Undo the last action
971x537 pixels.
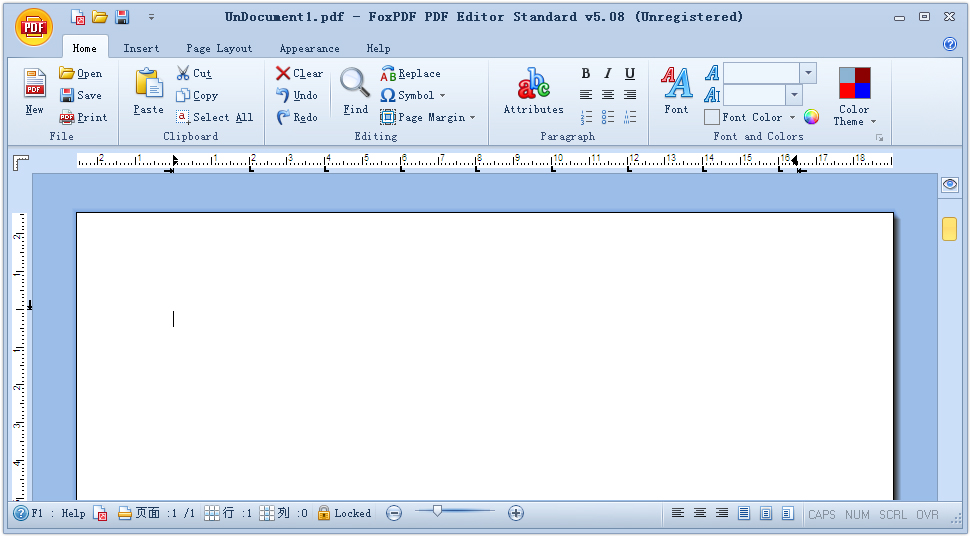click(297, 95)
